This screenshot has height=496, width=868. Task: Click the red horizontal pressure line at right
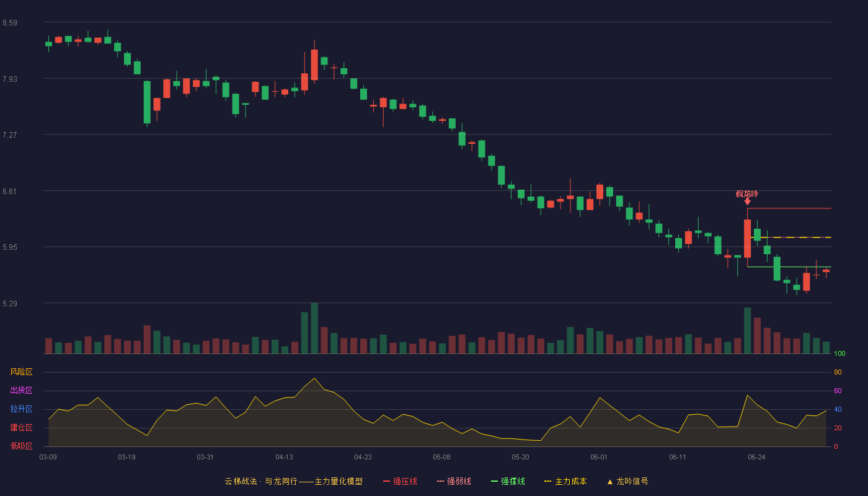[x=789, y=208]
